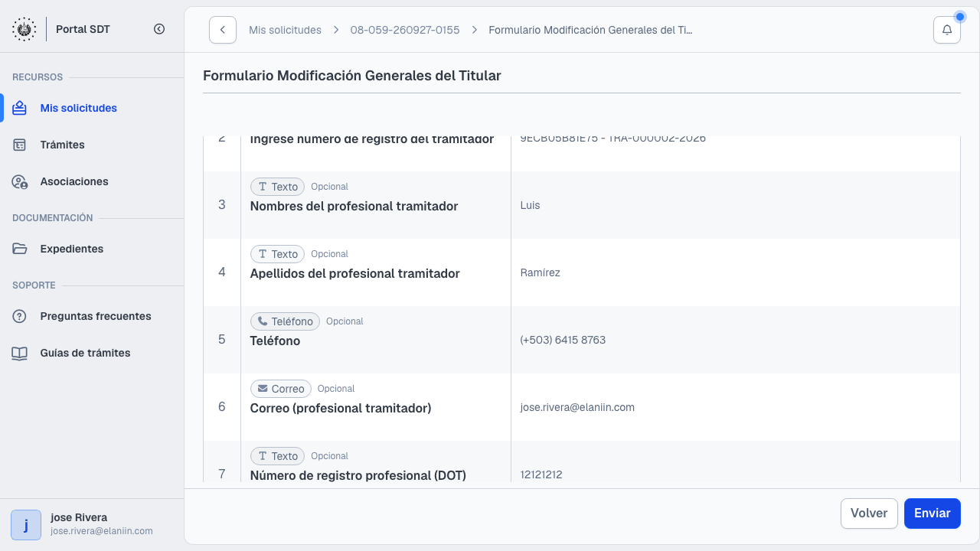Click the form title heading
This screenshot has height=551, width=980.
(x=352, y=76)
